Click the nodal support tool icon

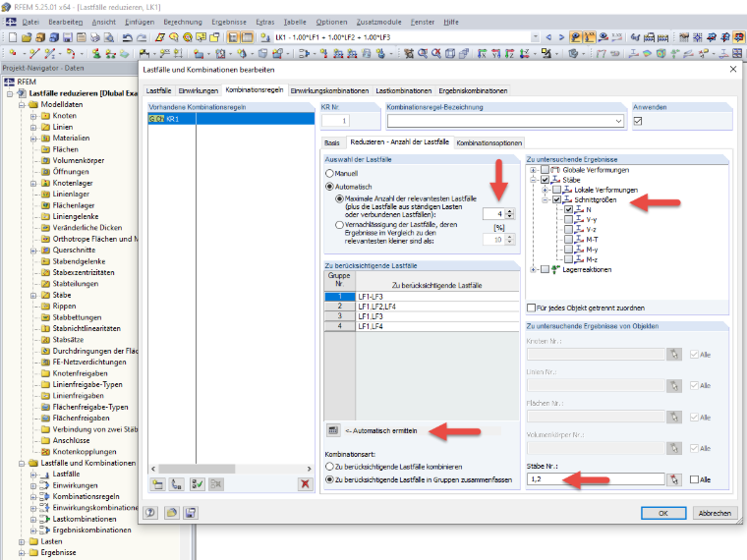[96, 53]
